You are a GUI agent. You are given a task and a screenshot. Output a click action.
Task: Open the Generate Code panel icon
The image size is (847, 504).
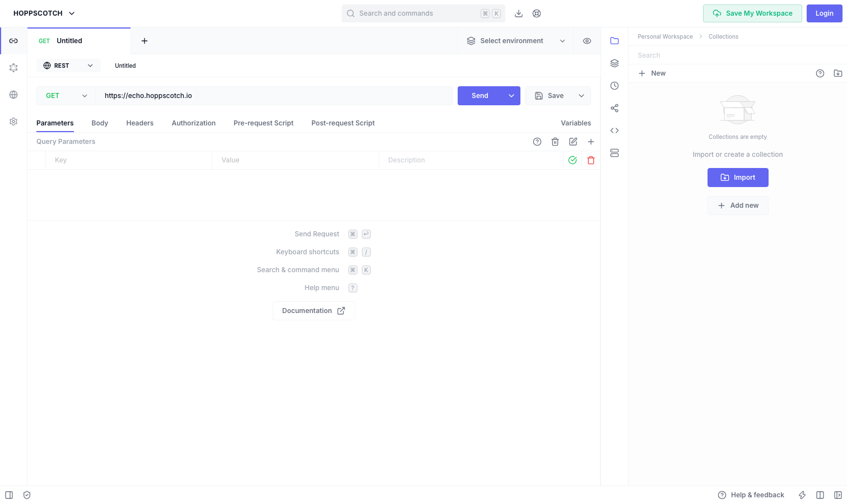coord(615,130)
